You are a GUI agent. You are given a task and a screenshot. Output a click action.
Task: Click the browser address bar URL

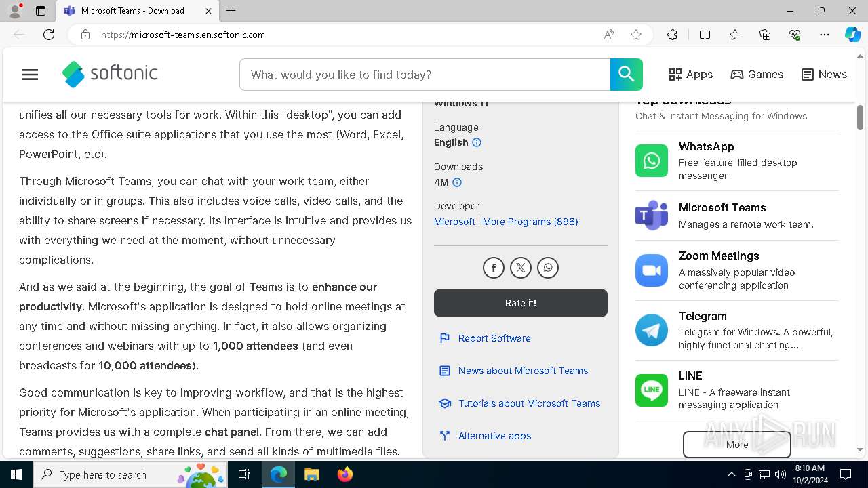(183, 35)
